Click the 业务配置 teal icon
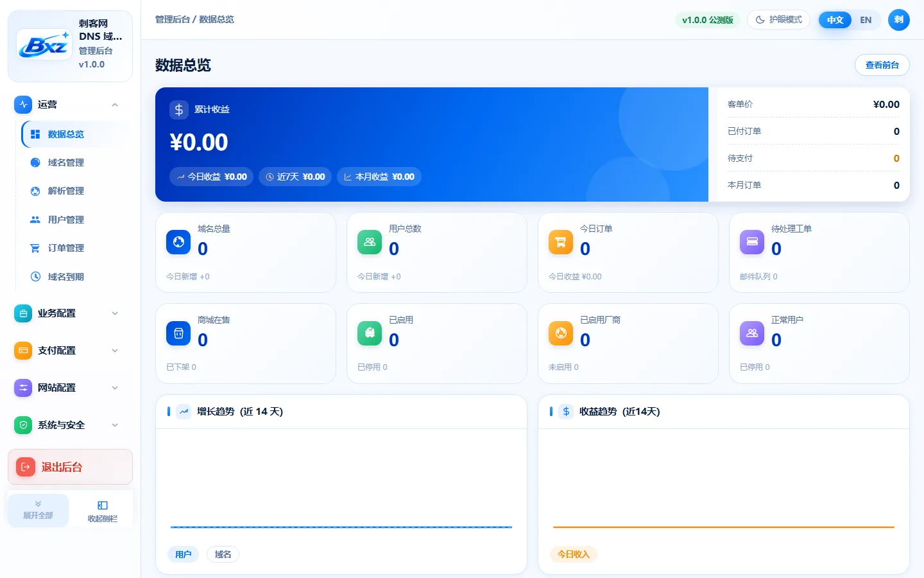 click(x=23, y=313)
